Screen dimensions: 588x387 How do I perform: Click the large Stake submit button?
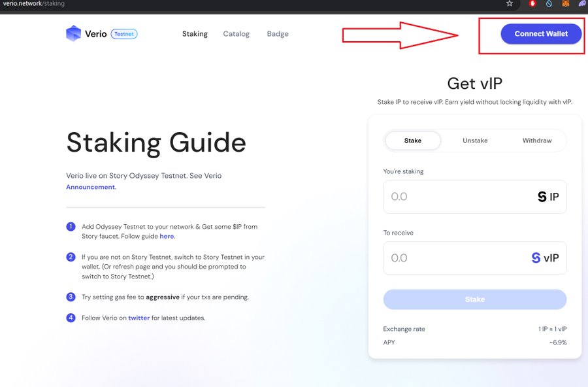475,299
